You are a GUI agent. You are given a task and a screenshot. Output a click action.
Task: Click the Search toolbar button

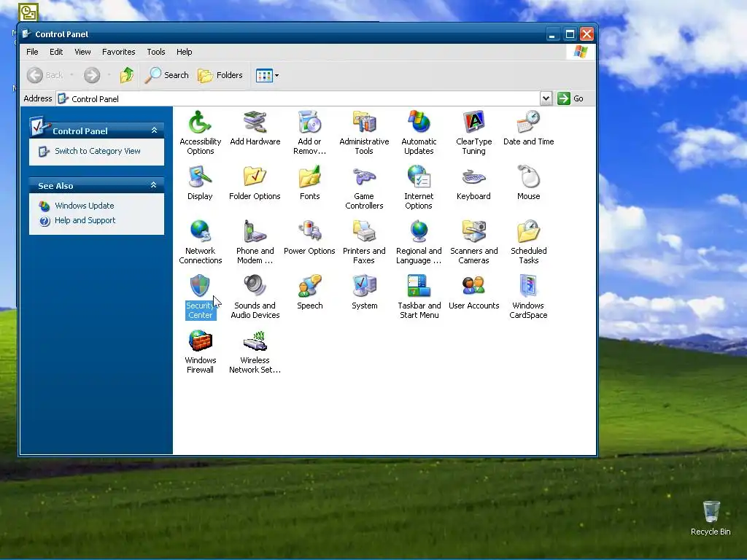[x=167, y=75]
